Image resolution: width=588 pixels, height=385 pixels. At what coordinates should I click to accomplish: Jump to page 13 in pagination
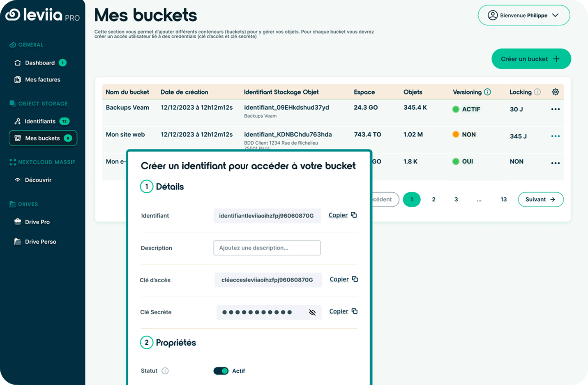503,199
